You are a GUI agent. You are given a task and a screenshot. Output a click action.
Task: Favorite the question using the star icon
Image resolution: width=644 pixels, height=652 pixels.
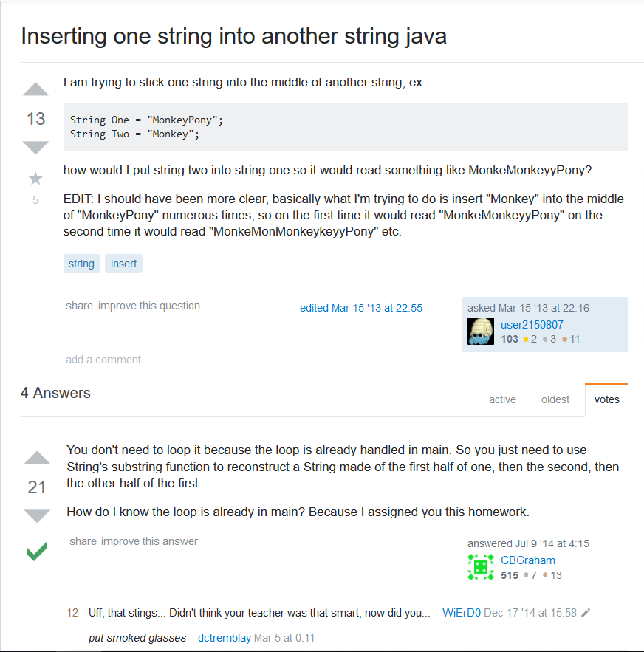(35, 179)
